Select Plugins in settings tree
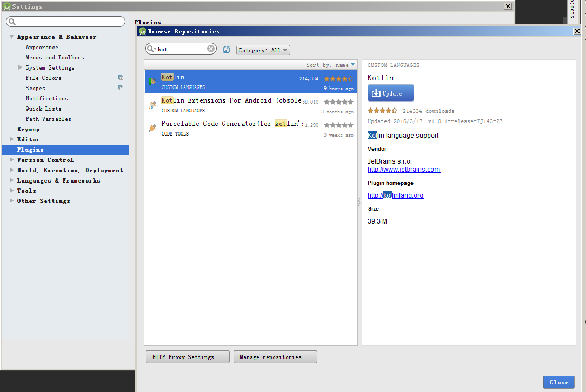This screenshot has height=392, width=586. coord(65,150)
